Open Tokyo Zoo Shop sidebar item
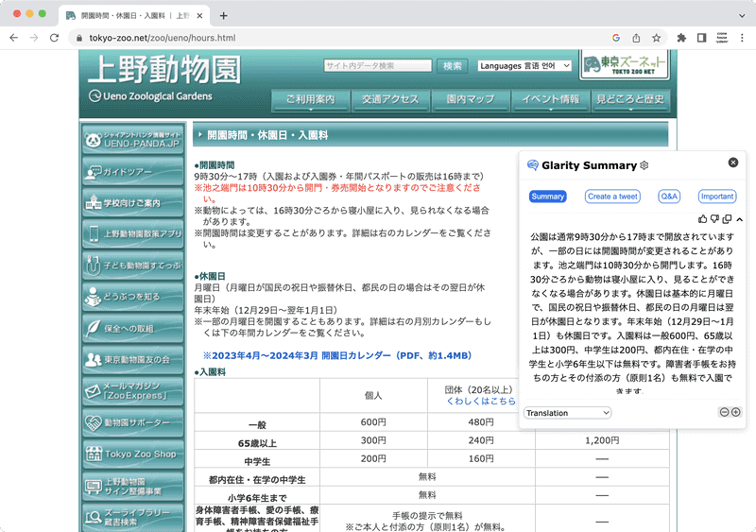756x532 pixels. [132, 454]
